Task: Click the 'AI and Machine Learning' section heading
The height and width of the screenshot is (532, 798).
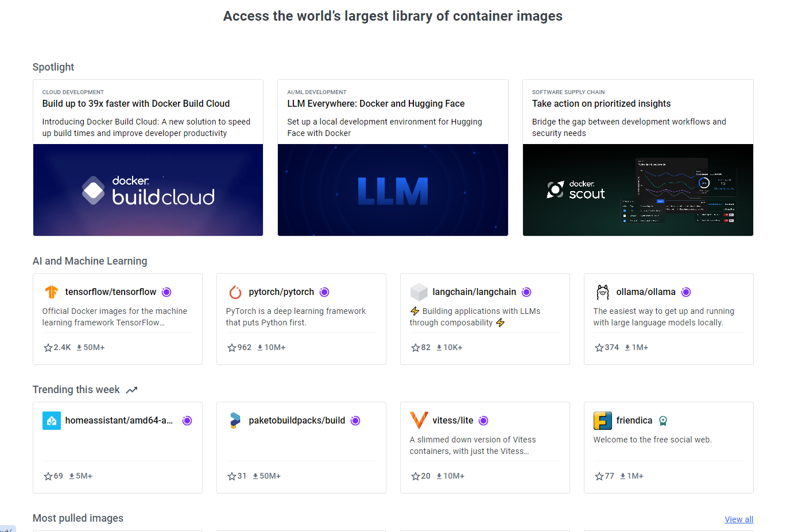Action: [x=90, y=261]
